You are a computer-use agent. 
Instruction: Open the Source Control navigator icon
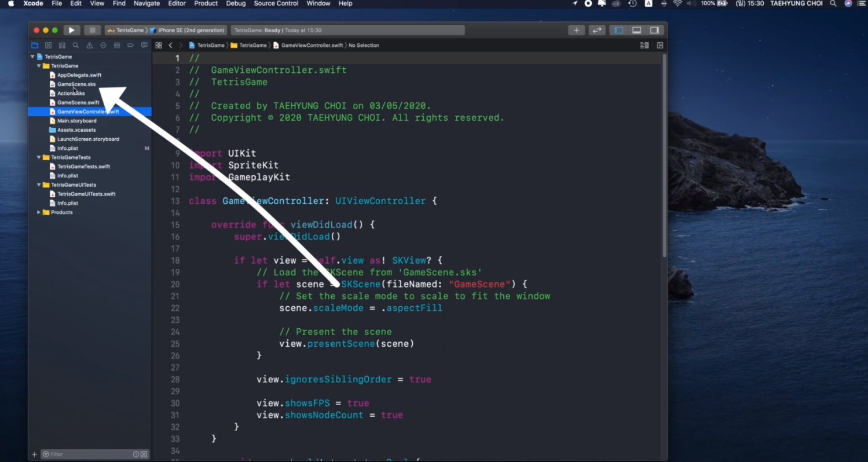point(49,45)
